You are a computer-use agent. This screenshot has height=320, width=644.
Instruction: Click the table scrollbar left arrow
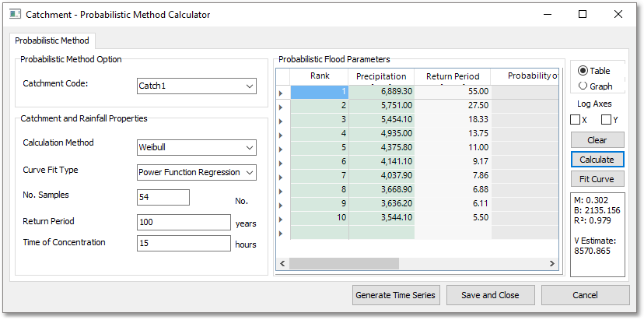[282, 264]
